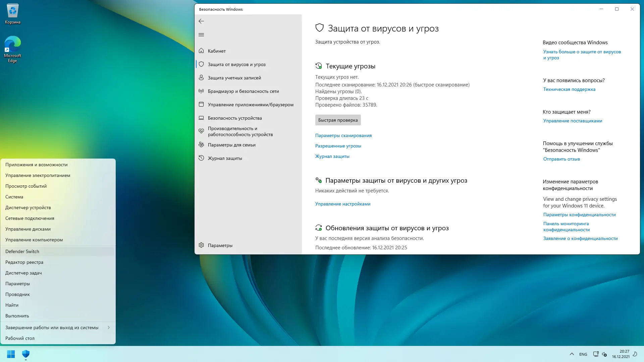644x362 pixels.
Task: Open the Параметры сканирования link
Action: pos(343,135)
